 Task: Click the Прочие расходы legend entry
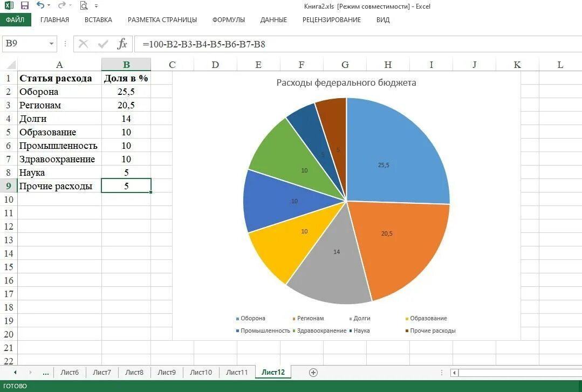pos(430,331)
